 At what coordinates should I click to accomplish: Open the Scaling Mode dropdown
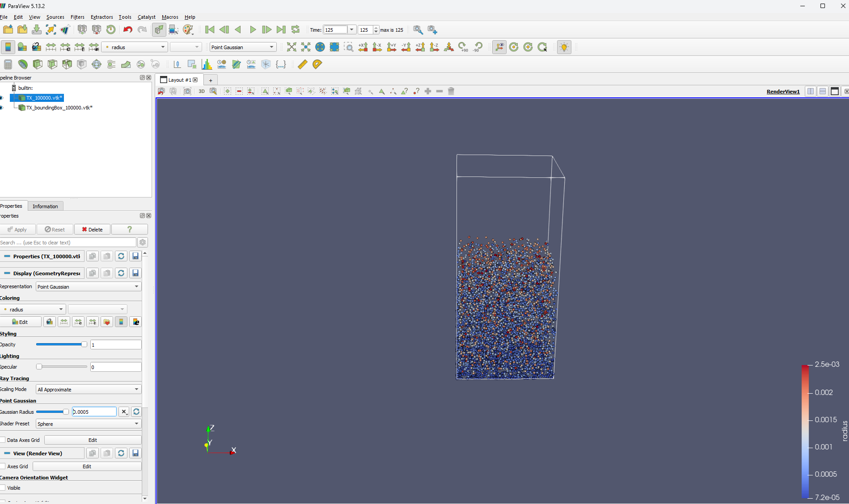pyautogui.click(x=89, y=389)
